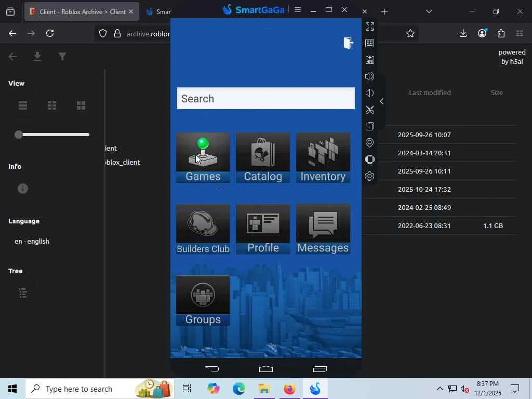Click the SmartGaGa volume up icon
532x399 pixels.
click(370, 76)
